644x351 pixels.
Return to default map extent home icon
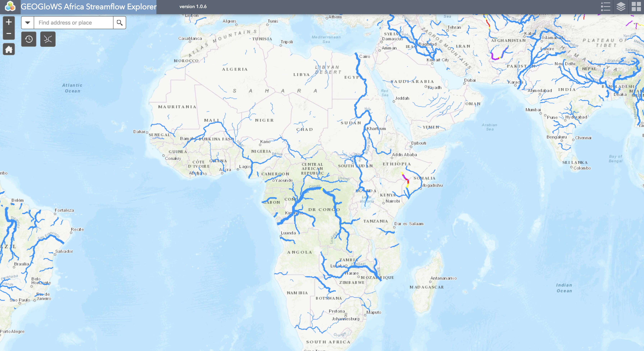9,49
